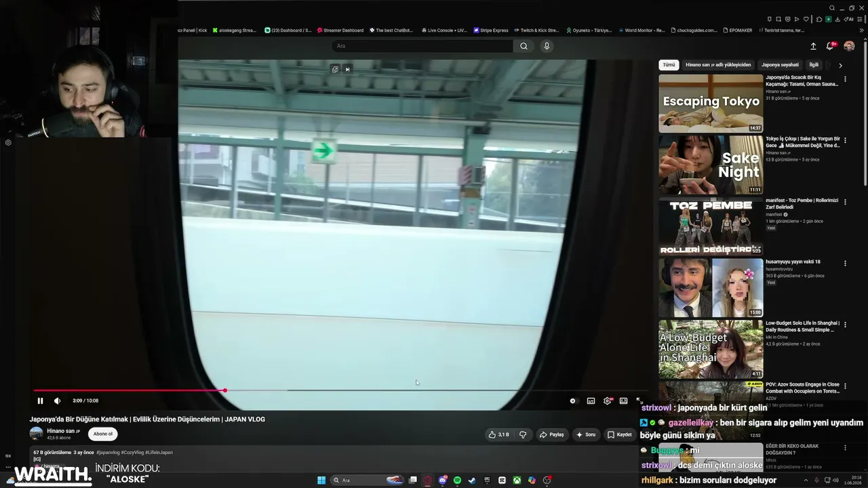Open the player settings gear

pos(607,401)
